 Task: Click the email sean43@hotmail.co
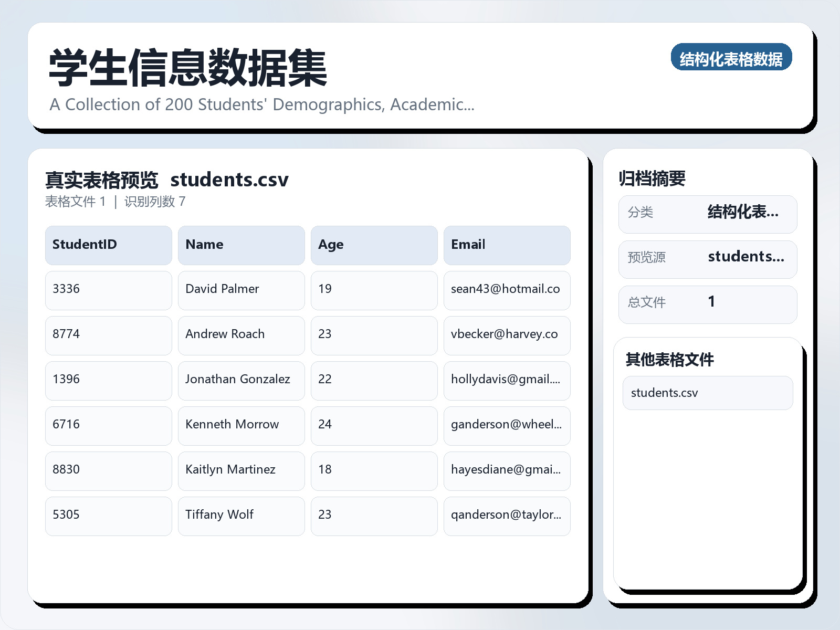pyautogui.click(x=506, y=289)
